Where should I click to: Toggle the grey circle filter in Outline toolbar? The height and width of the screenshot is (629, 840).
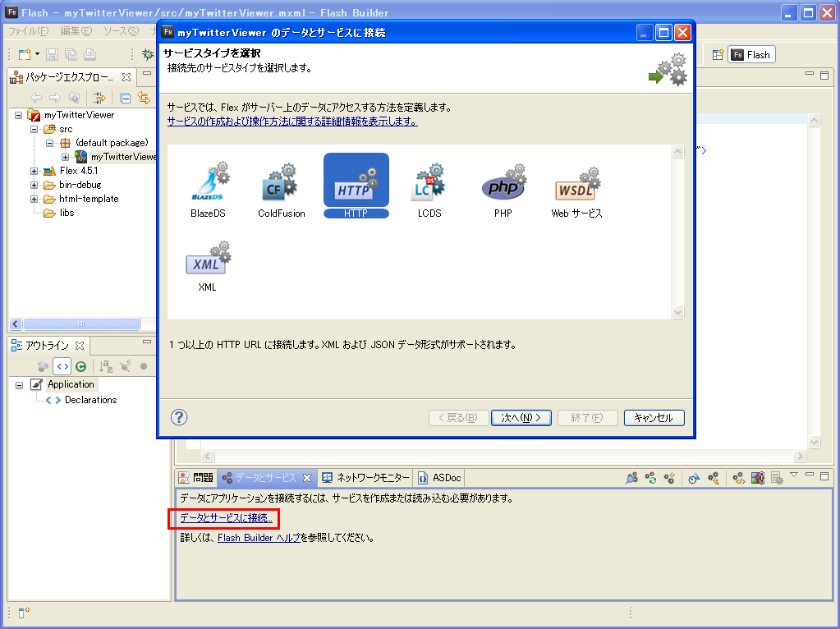point(144,366)
